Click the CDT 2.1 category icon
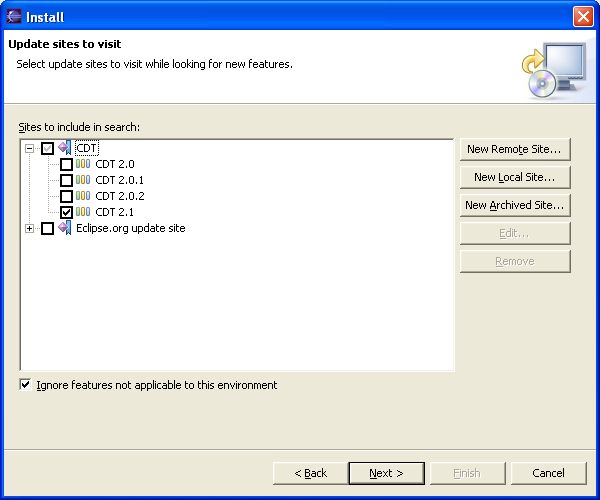The height and width of the screenshot is (500, 600). point(83,212)
